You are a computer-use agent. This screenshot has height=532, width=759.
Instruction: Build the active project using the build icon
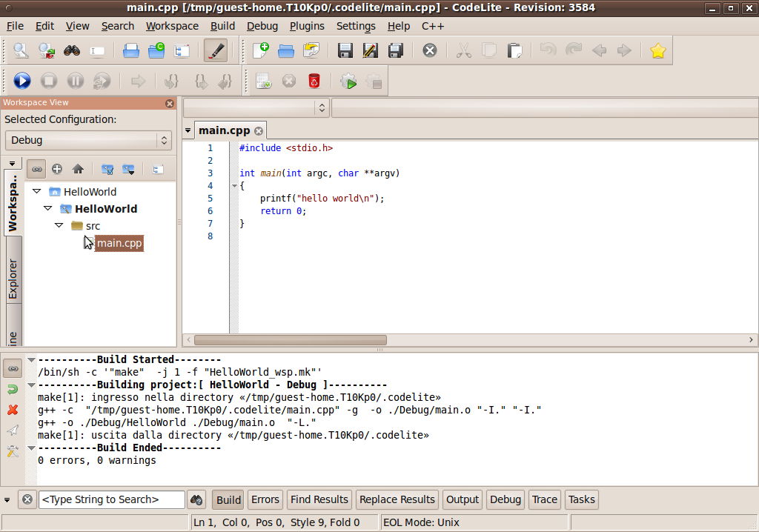click(x=263, y=81)
